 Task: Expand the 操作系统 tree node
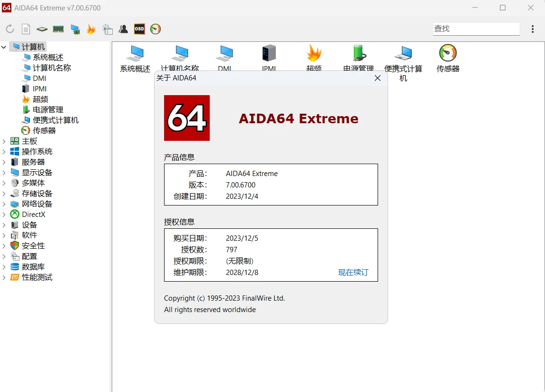[4, 152]
